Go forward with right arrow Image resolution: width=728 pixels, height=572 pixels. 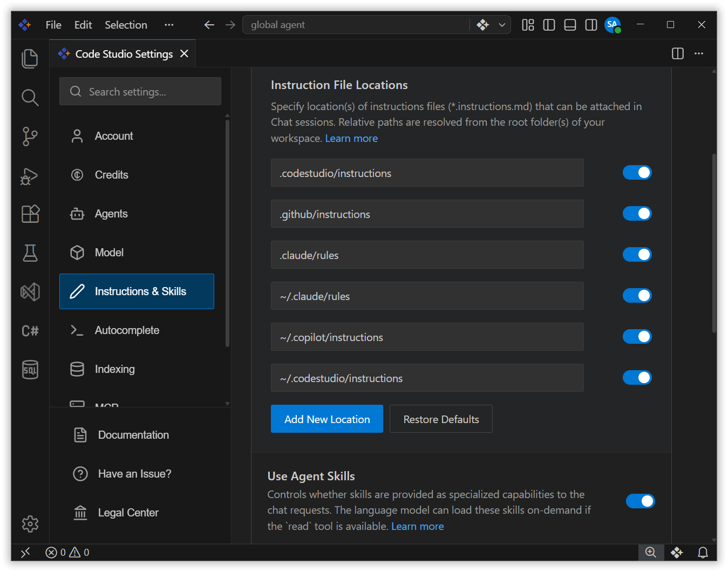[x=230, y=25]
